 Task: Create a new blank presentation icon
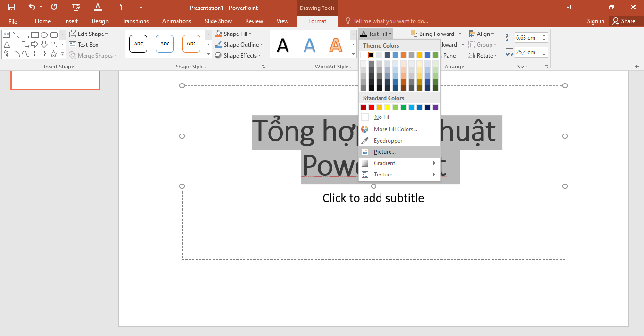(119, 7)
